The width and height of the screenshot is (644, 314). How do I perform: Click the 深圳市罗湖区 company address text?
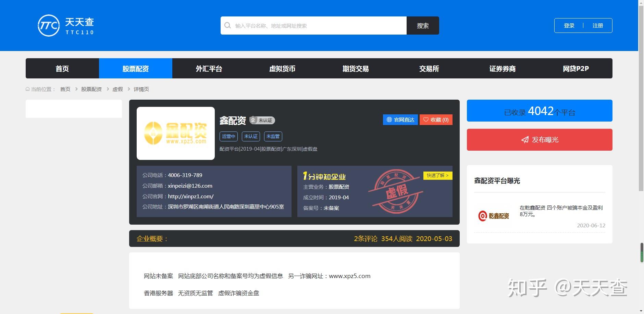[226, 207]
